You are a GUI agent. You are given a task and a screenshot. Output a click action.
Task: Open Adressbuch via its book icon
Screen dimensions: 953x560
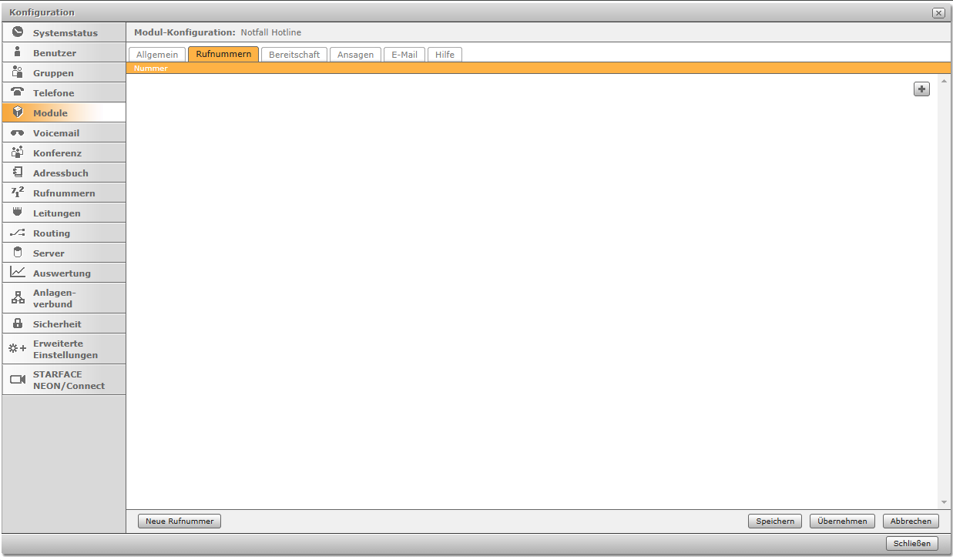point(18,173)
